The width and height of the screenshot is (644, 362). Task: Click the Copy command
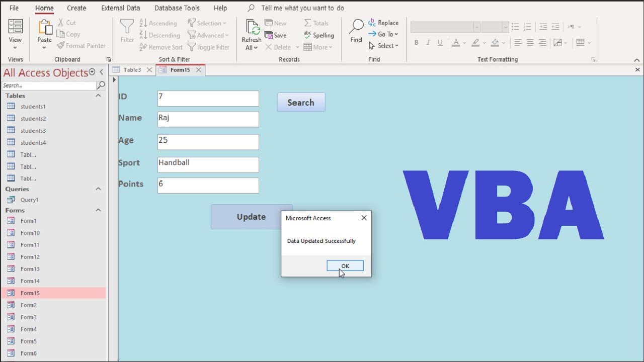click(68, 34)
